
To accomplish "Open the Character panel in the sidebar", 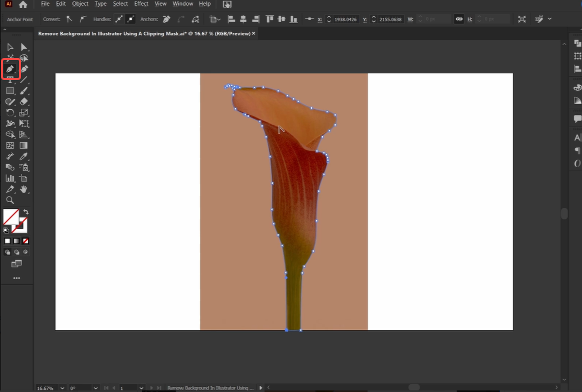I will point(576,137).
